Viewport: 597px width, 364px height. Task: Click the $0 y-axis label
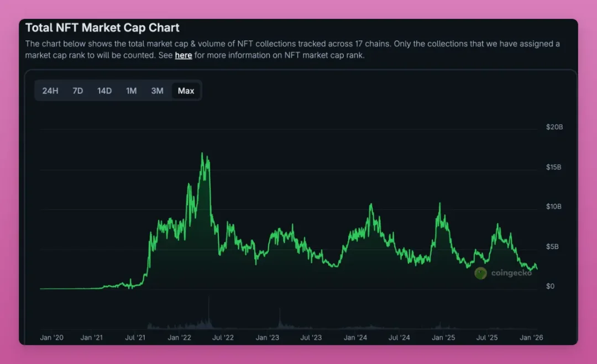click(550, 287)
